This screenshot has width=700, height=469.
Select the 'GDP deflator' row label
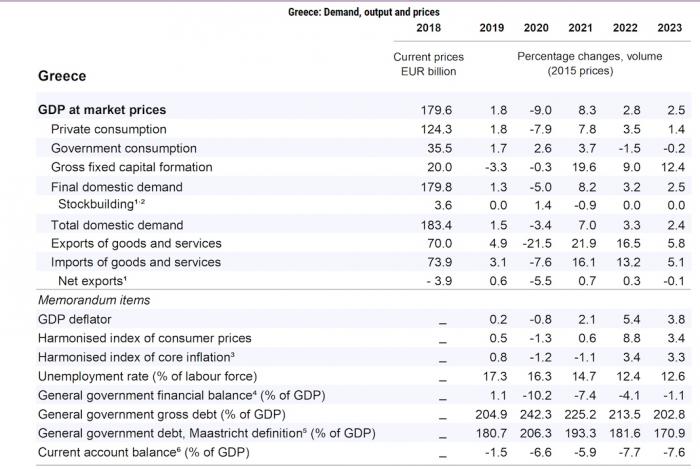click(x=76, y=319)
